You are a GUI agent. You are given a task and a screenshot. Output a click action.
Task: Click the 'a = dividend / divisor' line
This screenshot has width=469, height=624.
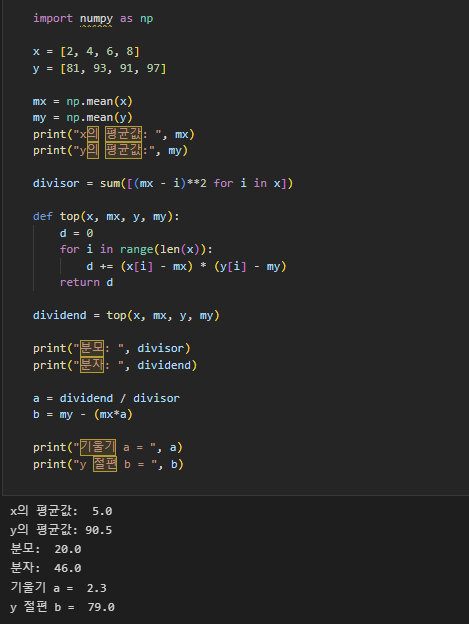coord(106,398)
